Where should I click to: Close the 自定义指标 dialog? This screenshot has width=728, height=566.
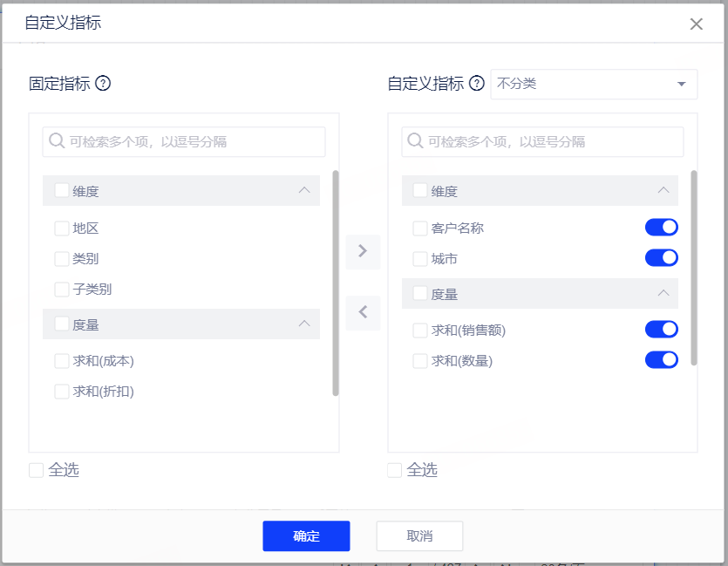point(696,24)
